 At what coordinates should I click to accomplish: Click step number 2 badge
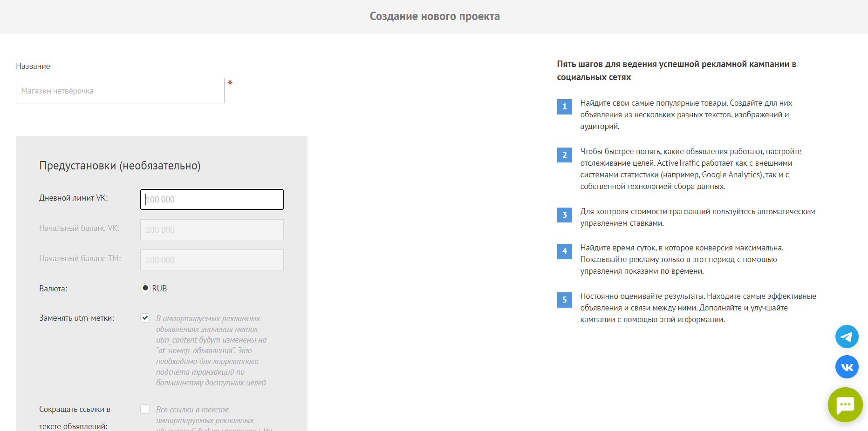[564, 155]
